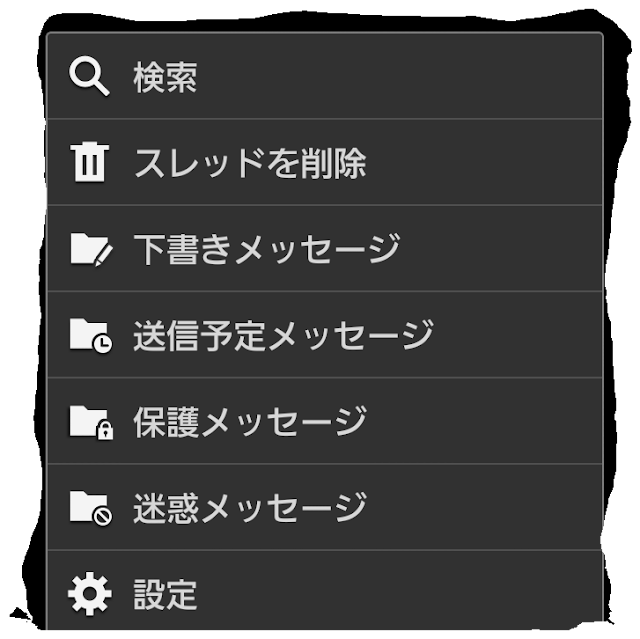Screen dimensions: 640x639
Task: Open 送信予定メッセージ from the menu
Action: [325, 335]
